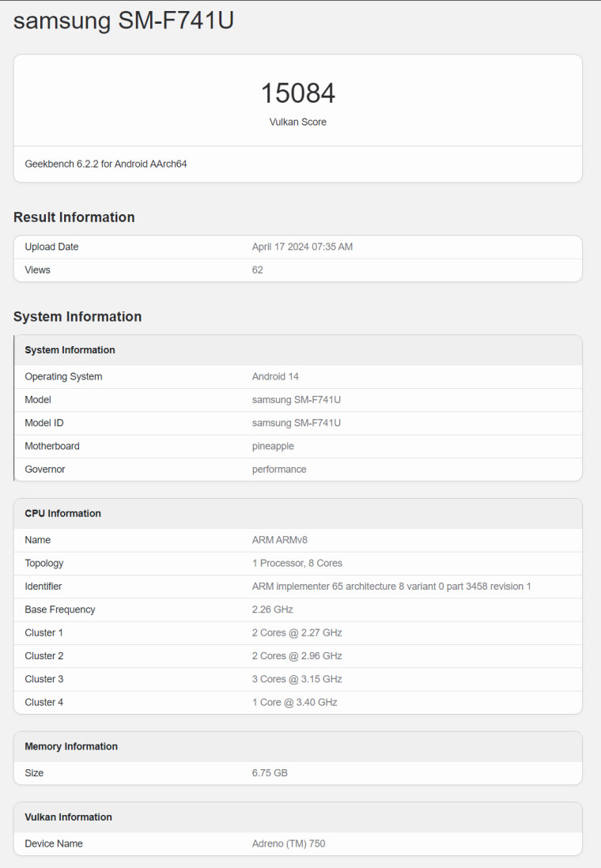The height and width of the screenshot is (868, 601).
Task: Click the Geekbench 6.2.2 version text
Action: click(x=105, y=164)
